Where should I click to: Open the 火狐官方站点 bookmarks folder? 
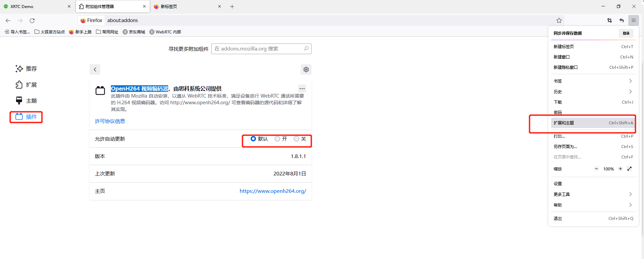tap(50, 32)
